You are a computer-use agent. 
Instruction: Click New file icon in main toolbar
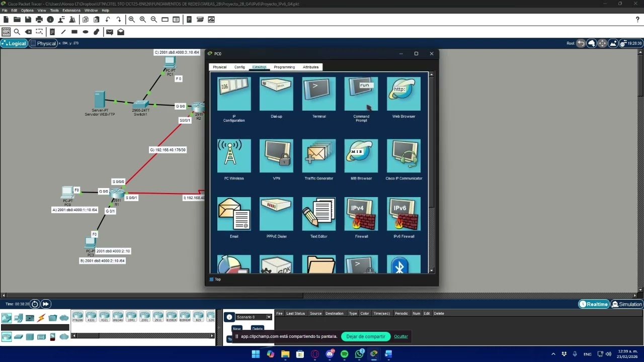(6, 20)
